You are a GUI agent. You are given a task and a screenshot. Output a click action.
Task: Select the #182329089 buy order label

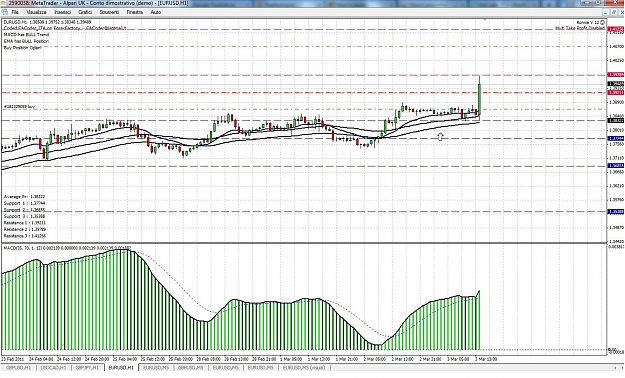point(20,106)
